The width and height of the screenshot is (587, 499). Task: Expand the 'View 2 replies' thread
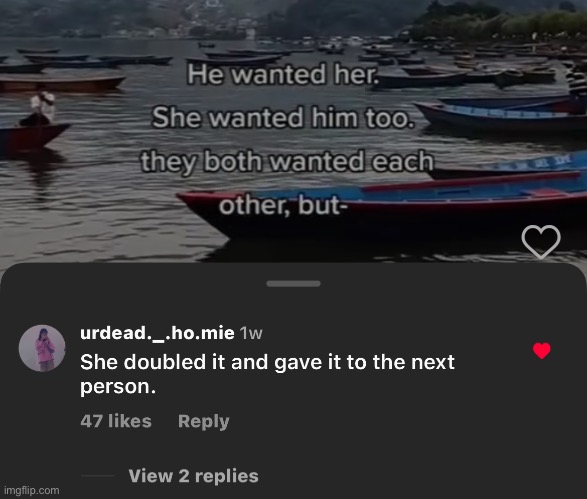tap(194, 476)
